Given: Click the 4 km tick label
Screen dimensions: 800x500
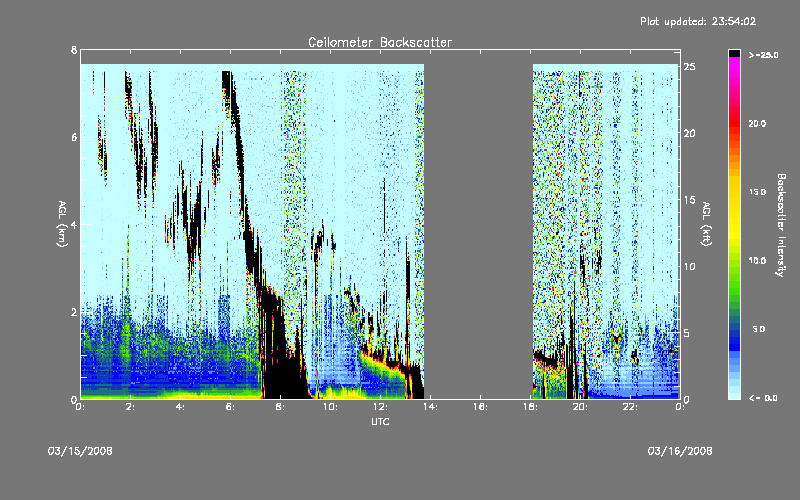Looking at the screenshot, I should coord(74,224).
